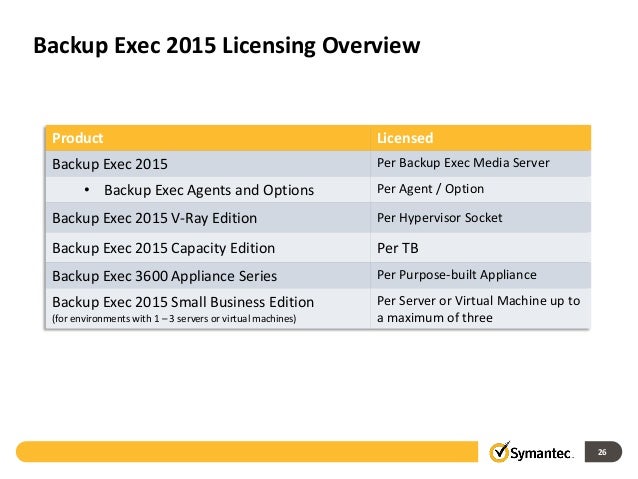Click the Symantec wordmark text
This screenshot has width=638, height=479.
(541, 453)
